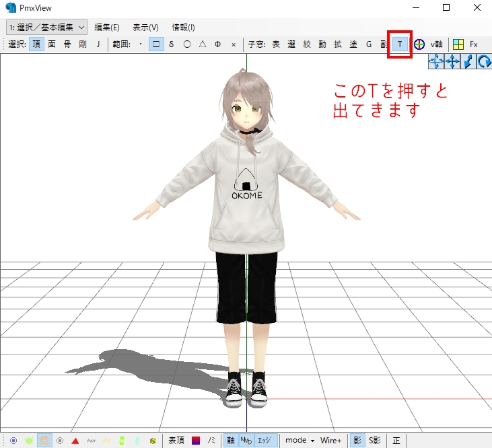492x448 pixels.
Task: Click the colored crosshair circle icon
Action: (x=419, y=44)
